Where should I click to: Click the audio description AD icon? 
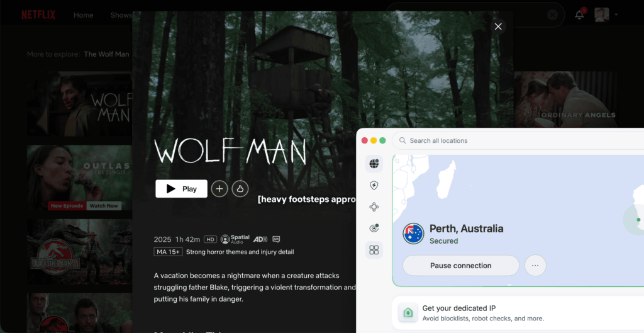pos(260,239)
